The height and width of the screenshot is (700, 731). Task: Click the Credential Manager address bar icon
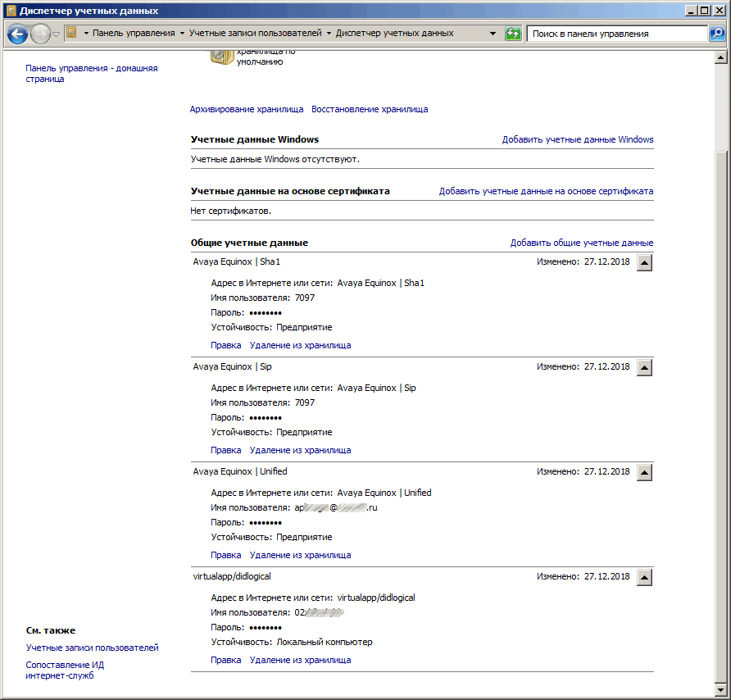tap(71, 32)
